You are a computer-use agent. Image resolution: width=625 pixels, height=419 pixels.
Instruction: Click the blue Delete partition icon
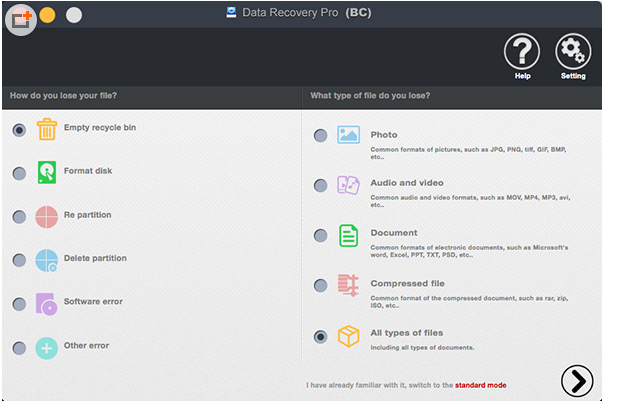47,260
